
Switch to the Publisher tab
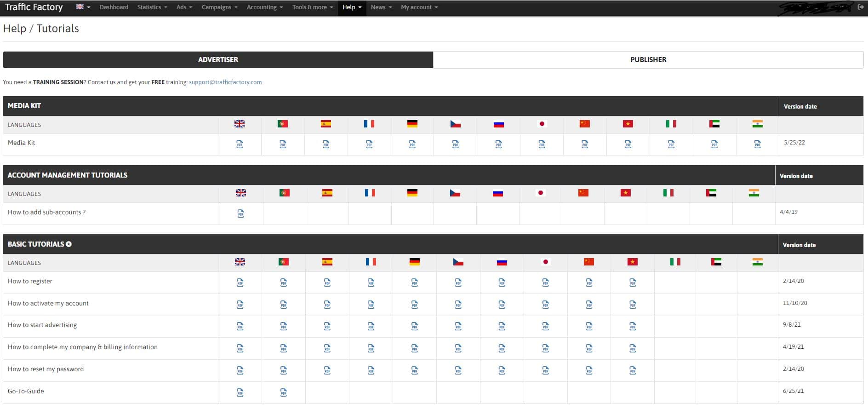click(648, 60)
